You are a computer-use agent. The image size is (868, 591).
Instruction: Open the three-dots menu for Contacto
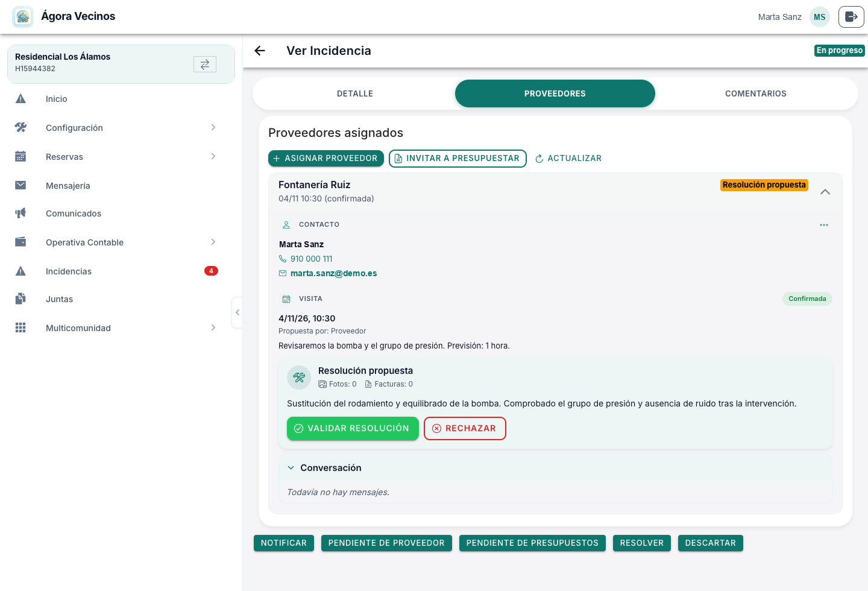click(x=824, y=225)
